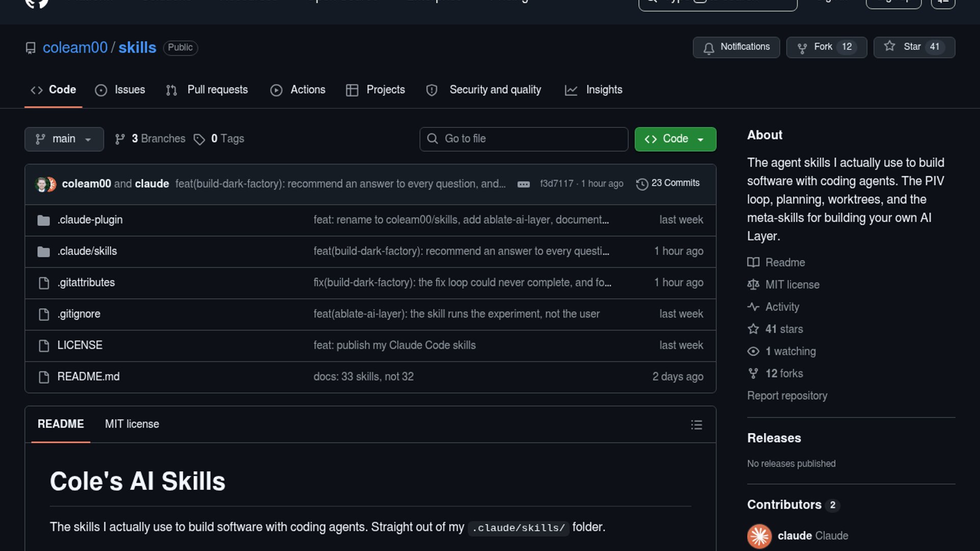The height and width of the screenshot is (551, 980).
Task: Click the "Cole's AI Skills" README heading
Action: [137, 481]
